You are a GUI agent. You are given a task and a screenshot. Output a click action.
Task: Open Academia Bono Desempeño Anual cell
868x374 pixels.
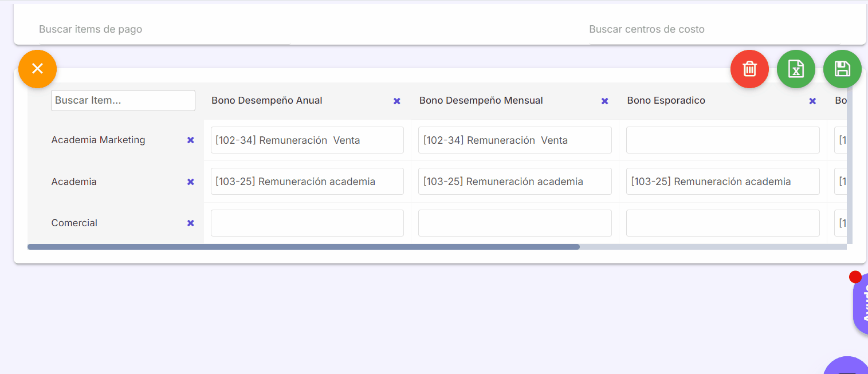[307, 182]
